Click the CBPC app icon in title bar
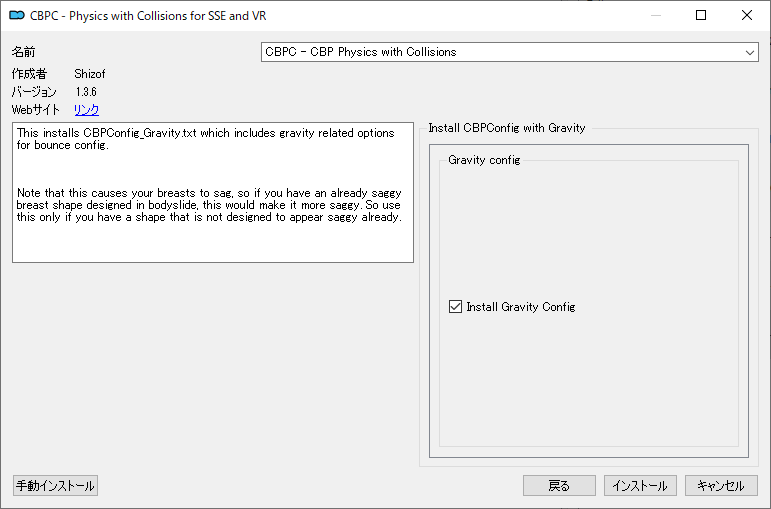The width and height of the screenshot is (771, 509). [16, 16]
